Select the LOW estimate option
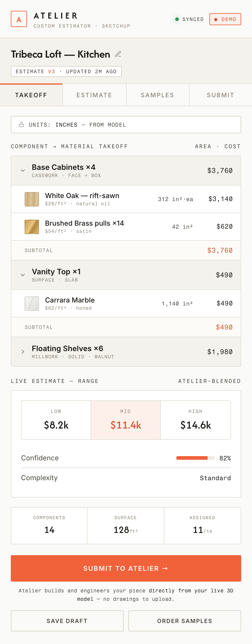The height and width of the screenshot is (644, 252). 56,420
